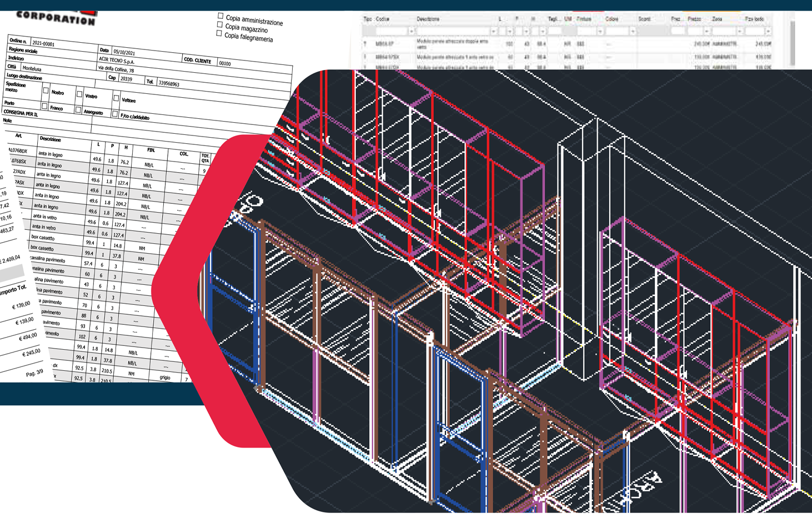This screenshot has height=523, width=812.
Task: Open the Descrizione filter dropdown in the grid
Action: pos(494,31)
